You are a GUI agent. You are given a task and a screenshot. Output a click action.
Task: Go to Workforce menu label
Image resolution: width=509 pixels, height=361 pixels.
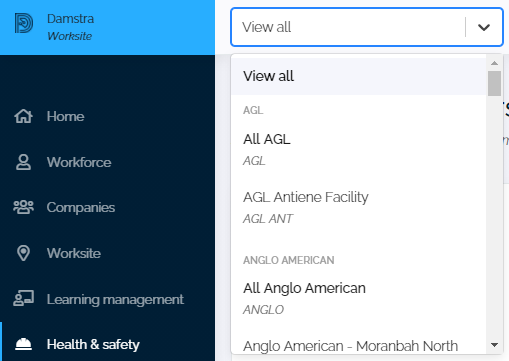pos(79,162)
